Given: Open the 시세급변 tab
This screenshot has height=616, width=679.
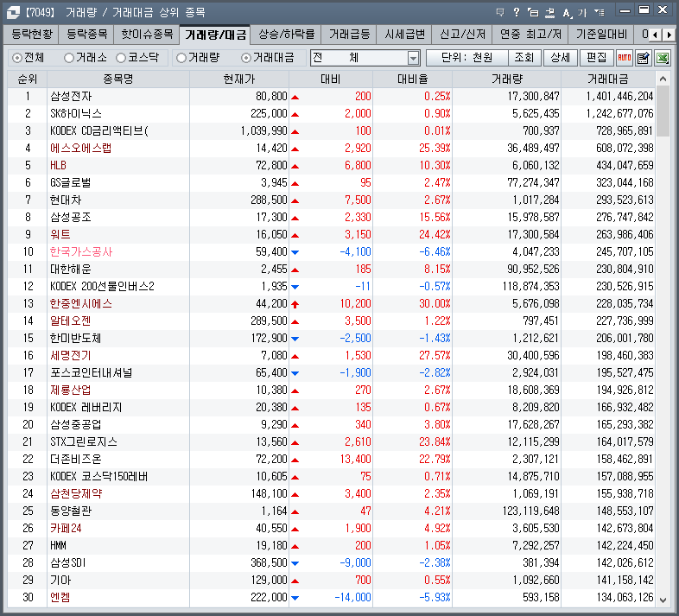Looking at the screenshot, I should click(x=404, y=35).
